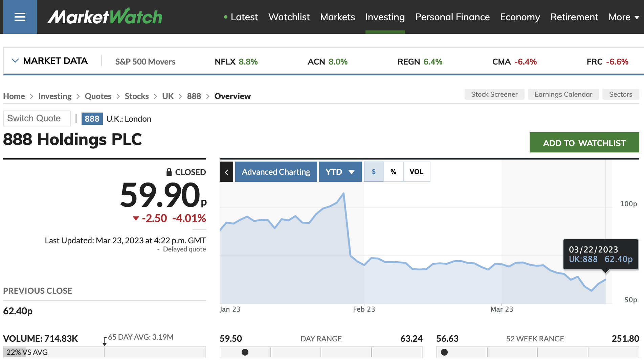The height and width of the screenshot is (362, 644).
Task: Go to Quotes breadcrumb
Action: tap(98, 96)
